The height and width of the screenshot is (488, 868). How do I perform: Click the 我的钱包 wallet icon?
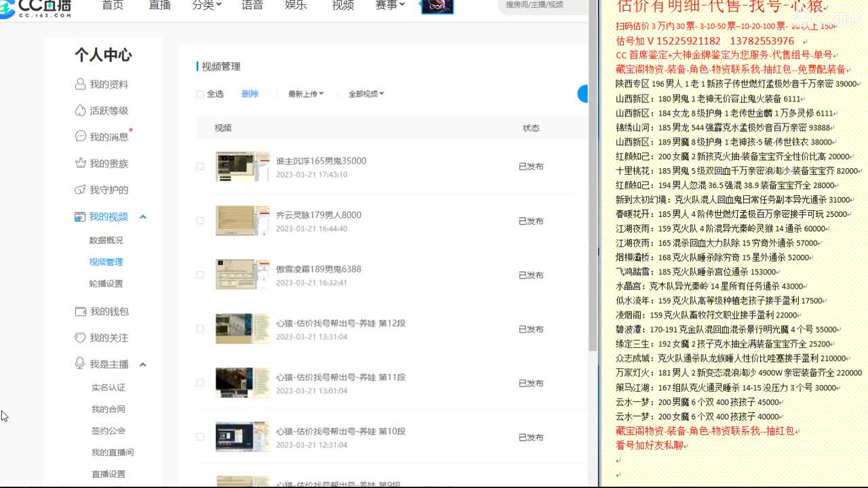[80, 311]
